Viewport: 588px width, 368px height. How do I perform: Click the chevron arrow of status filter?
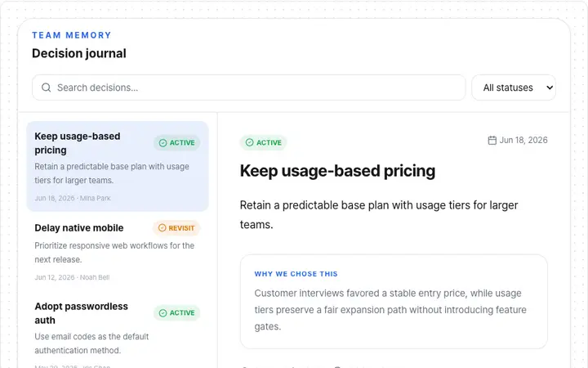click(550, 88)
